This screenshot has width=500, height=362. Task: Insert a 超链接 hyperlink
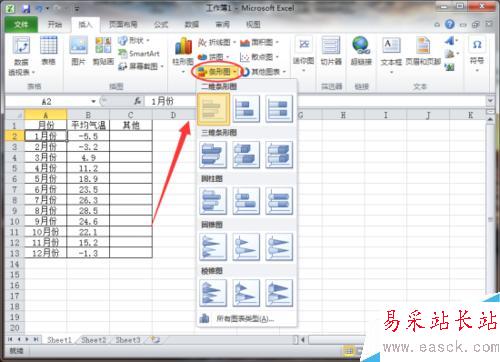(361, 51)
